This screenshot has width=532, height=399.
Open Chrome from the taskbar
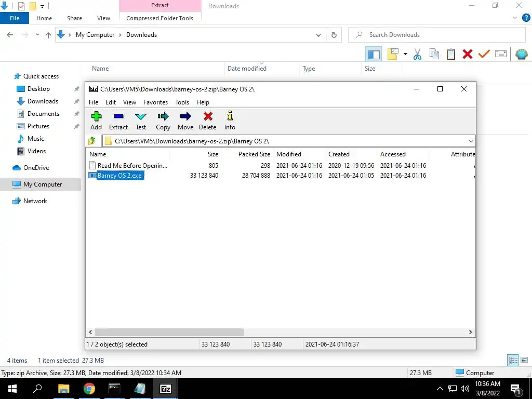(x=89, y=389)
